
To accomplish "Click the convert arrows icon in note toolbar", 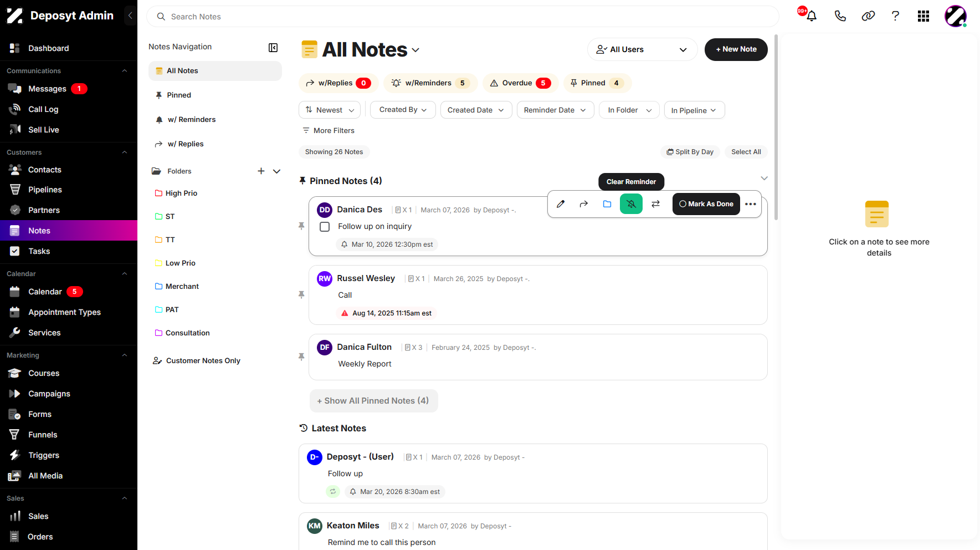I will [656, 204].
